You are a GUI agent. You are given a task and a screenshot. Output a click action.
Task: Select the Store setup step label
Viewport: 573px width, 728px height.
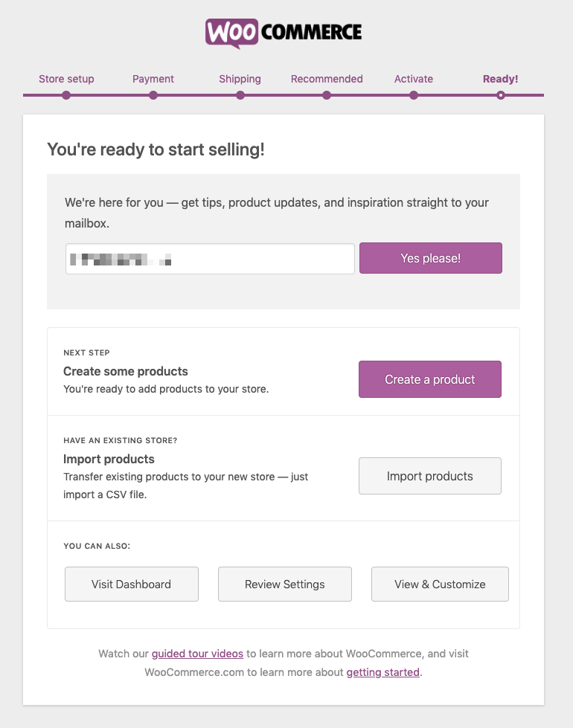66,79
